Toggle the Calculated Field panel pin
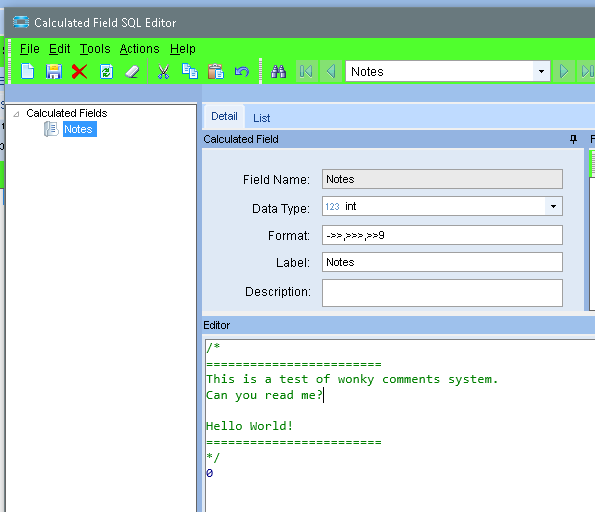The image size is (595, 512). pos(573,139)
